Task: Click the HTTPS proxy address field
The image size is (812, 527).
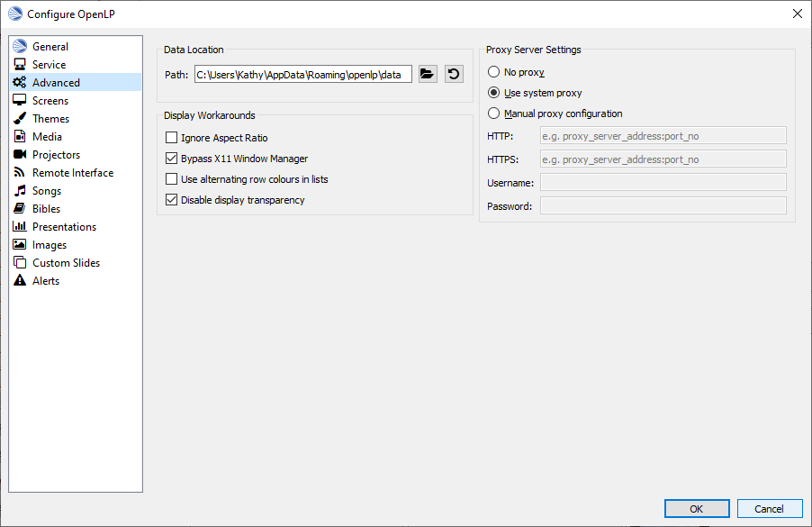Action: pos(663,159)
